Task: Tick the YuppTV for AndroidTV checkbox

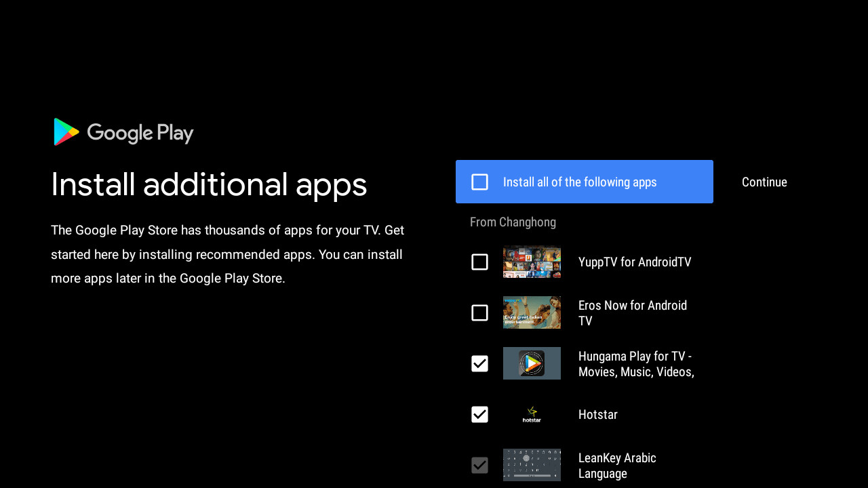Action: point(479,262)
